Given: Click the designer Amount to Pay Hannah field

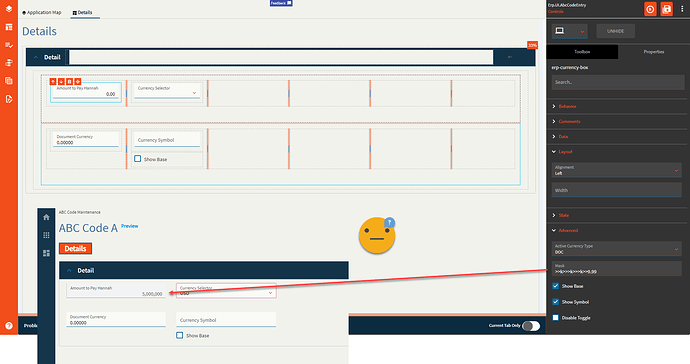Looking at the screenshot, I should [86, 92].
